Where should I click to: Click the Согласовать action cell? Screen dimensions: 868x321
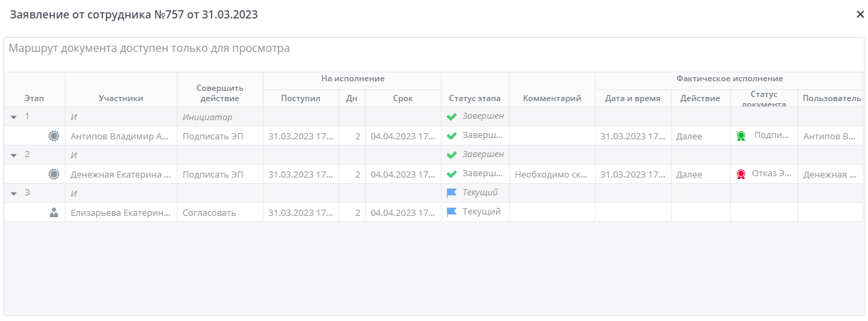tap(220, 212)
